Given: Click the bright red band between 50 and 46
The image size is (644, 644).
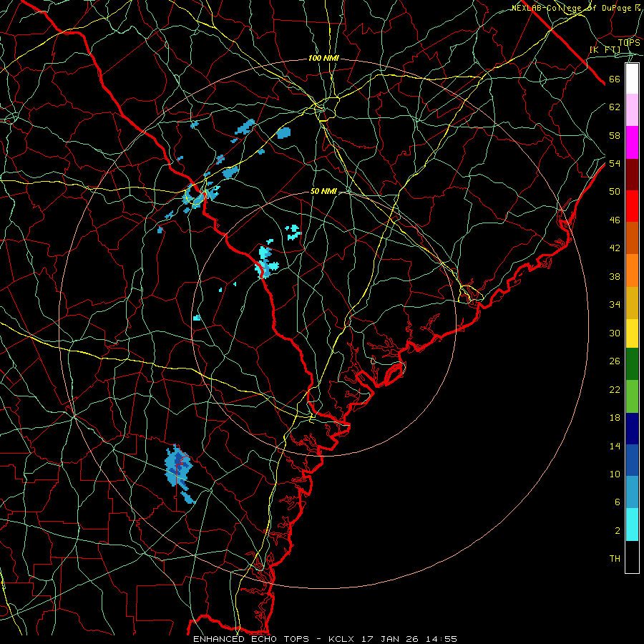Looking at the screenshot, I should pyautogui.click(x=632, y=206).
